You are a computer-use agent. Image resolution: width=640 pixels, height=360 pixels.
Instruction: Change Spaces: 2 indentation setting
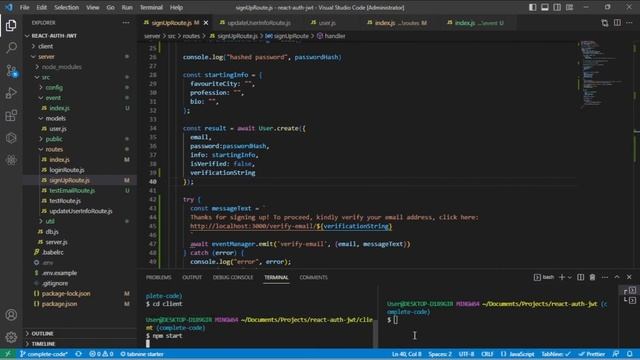pos(440,354)
